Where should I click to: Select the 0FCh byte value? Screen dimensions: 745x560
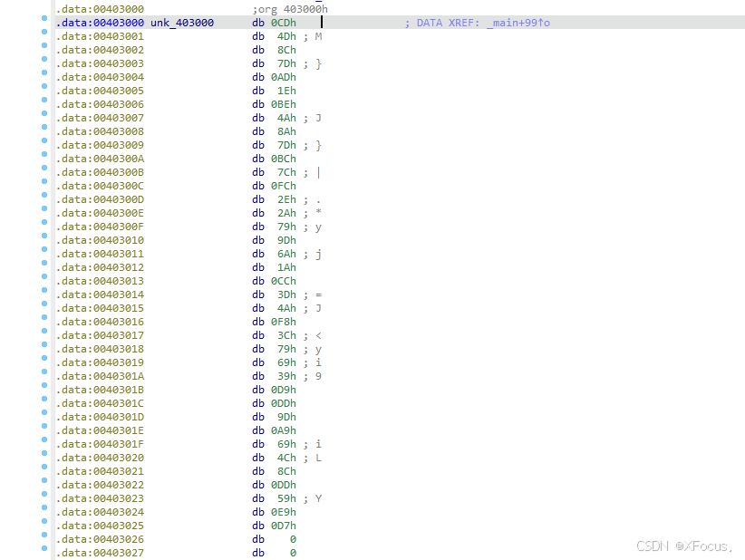click(284, 186)
